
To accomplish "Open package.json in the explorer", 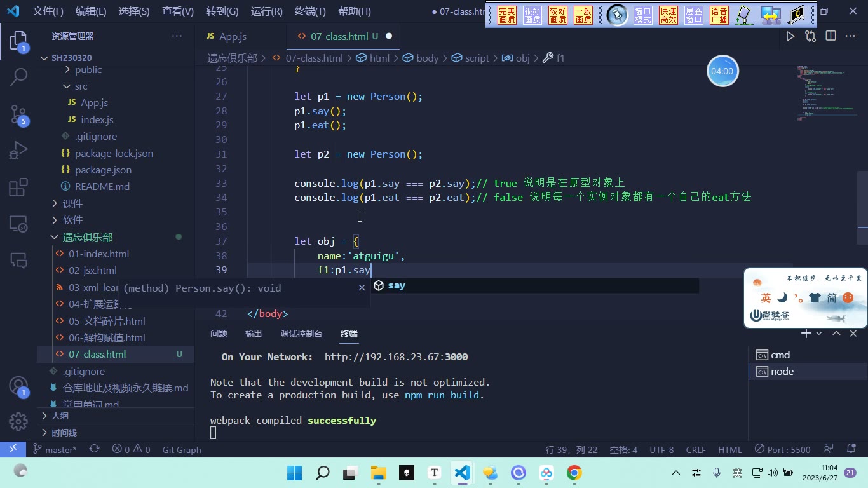I will tap(103, 170).
